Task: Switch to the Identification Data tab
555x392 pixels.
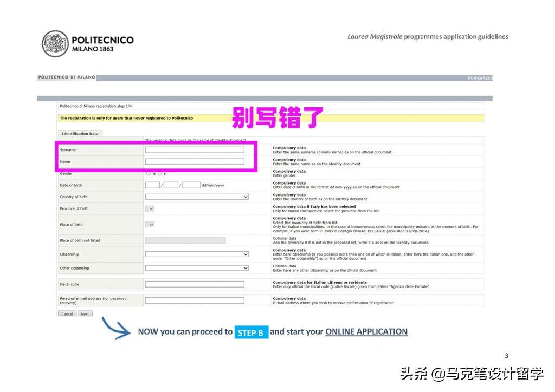Action: point(80,133)
